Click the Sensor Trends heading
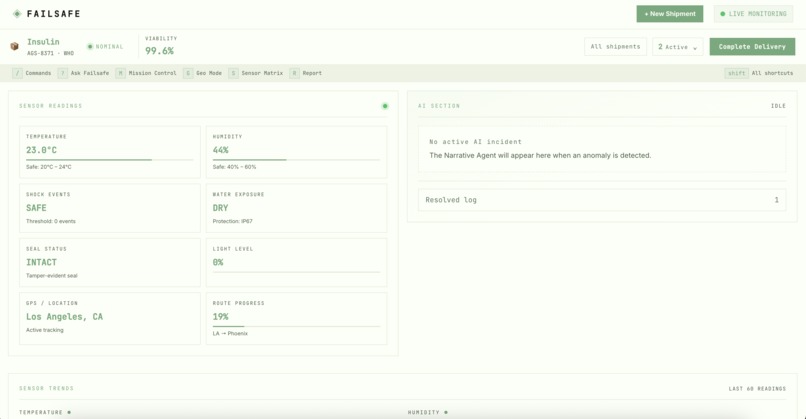The width and height of the screenshot is (806, 419). 47,388
